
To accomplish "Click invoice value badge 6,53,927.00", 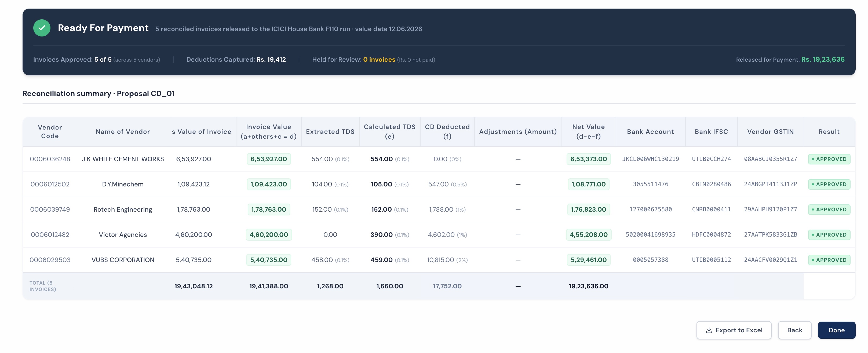I will click(269, 159).
